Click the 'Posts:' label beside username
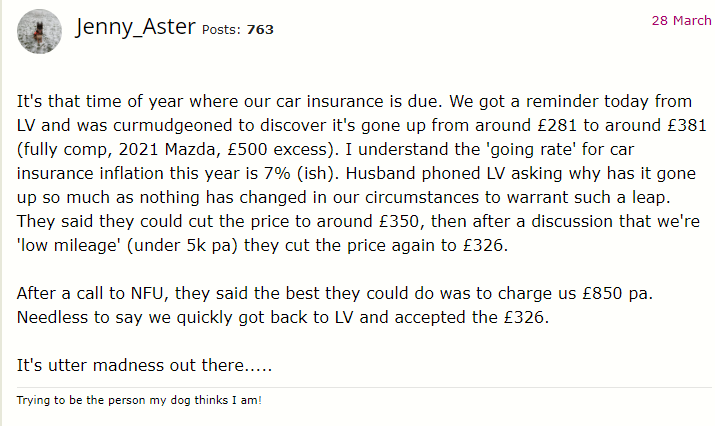 point(221,30)
